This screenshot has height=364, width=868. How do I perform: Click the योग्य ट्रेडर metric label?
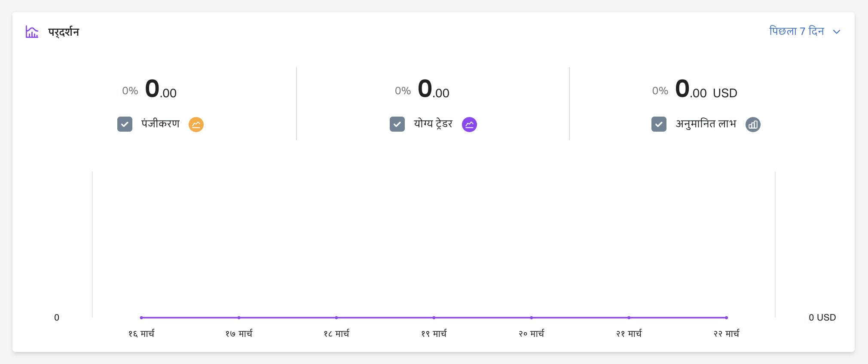click(x=433, y=124)
